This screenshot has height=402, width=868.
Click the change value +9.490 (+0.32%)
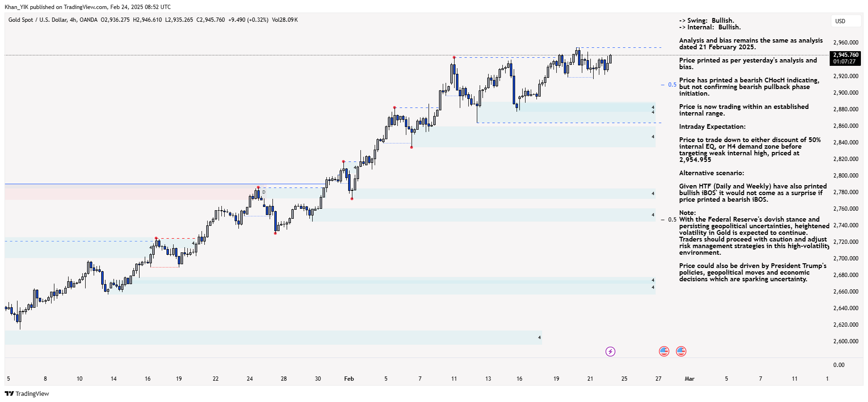point(248,20)
